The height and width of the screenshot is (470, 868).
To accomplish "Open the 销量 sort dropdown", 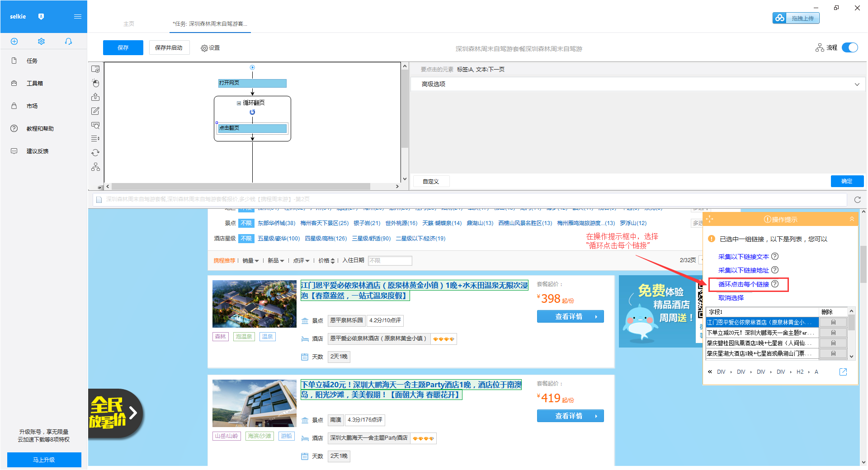I will (250, 260).
